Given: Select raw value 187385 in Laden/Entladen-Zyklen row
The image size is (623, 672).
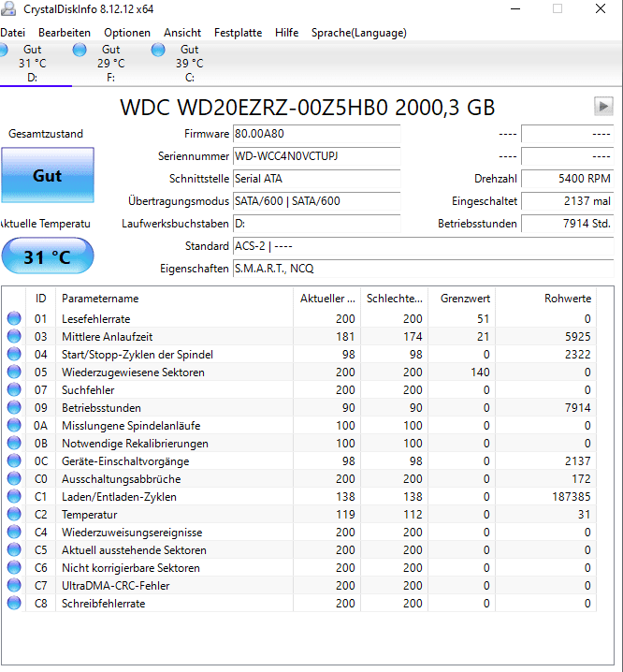Looking at the screenshot, I should tap(572, 497).
